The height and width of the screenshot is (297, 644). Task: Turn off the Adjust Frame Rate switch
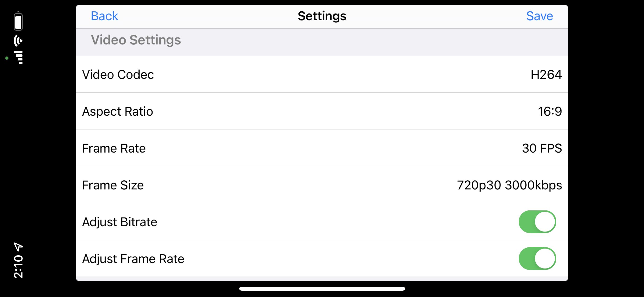[x=537, y=259]
